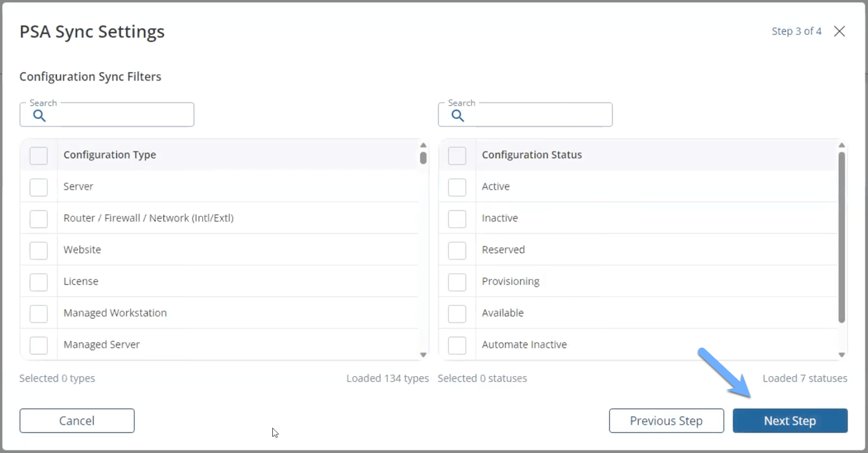Click the search magnifier icon for configuration types
This screenshot has width=868, height=453.
39,116
